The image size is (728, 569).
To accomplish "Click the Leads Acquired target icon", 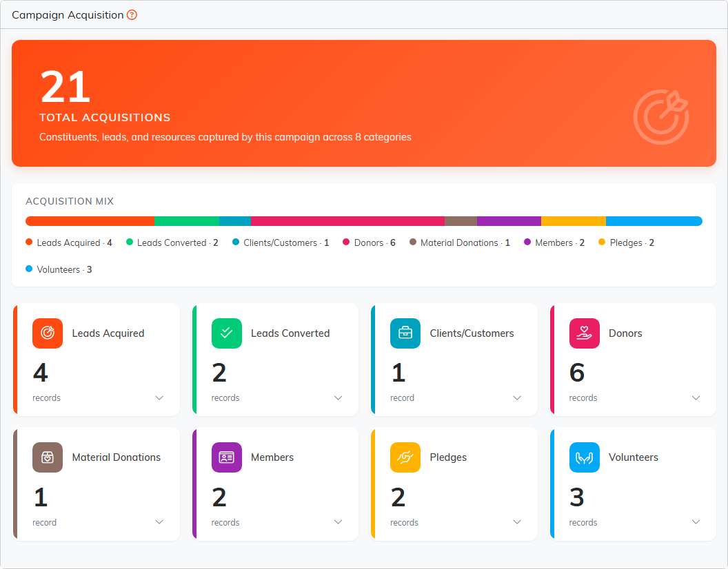I will (48, 333).
